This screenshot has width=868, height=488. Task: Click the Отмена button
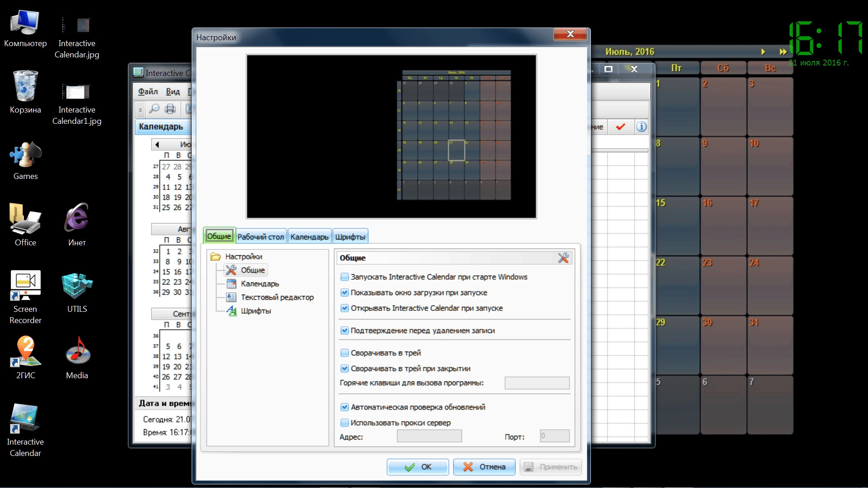pos(484,467)
